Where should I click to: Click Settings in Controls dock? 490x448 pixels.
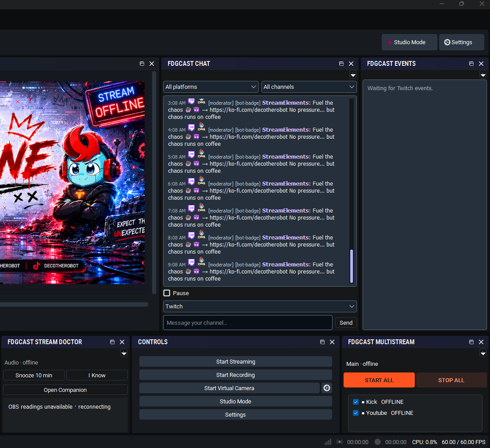(236, 414)
